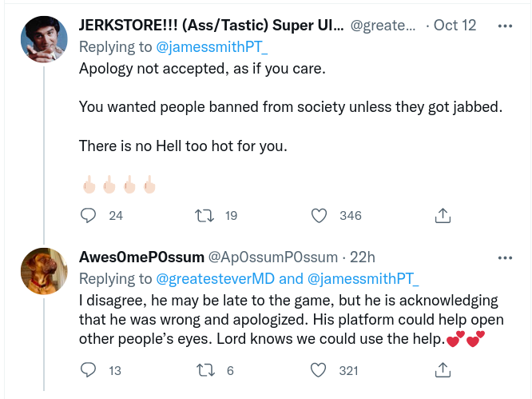
Task: Open more options on AwesOmePOssum tweet
Action: tap(505, 257)
